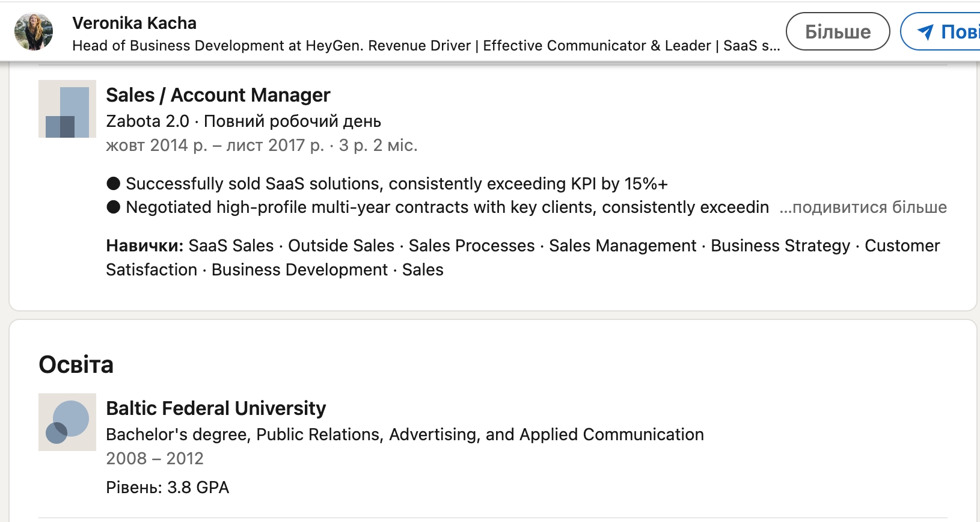This screenshot has height=522, width=980.
Task: Click the paper plane message icon
Action: [925, 32]
